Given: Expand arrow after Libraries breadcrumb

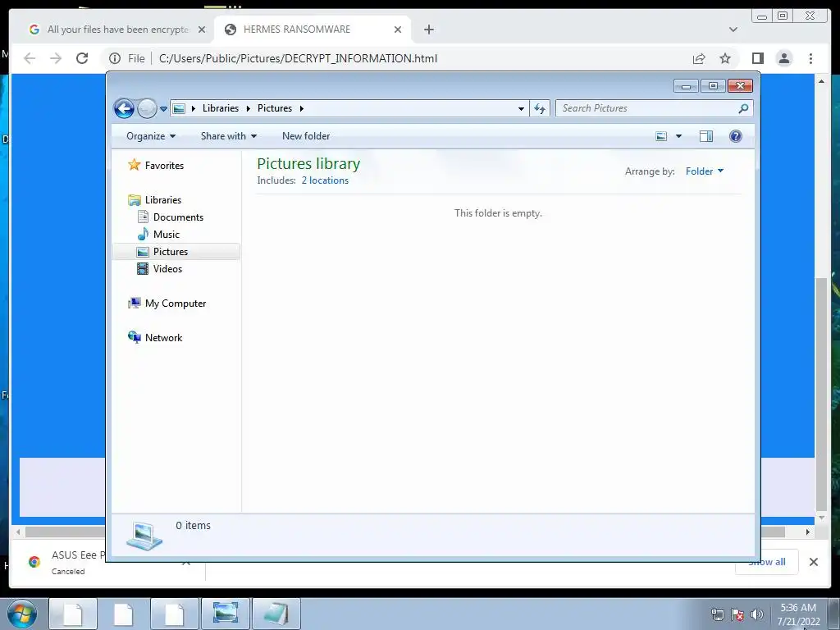Looking at the screenshot, I should [x=248, y=108].
